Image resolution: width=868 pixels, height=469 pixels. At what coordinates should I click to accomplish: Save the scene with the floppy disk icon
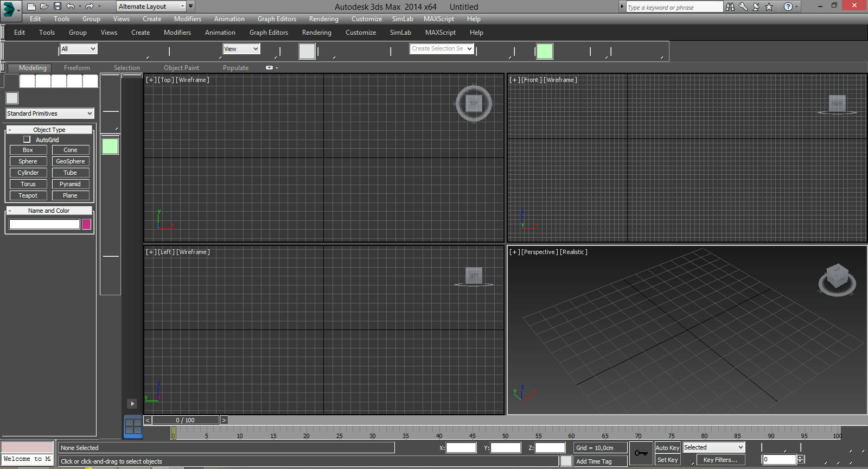pyautogui.click(x=58, y=7)
